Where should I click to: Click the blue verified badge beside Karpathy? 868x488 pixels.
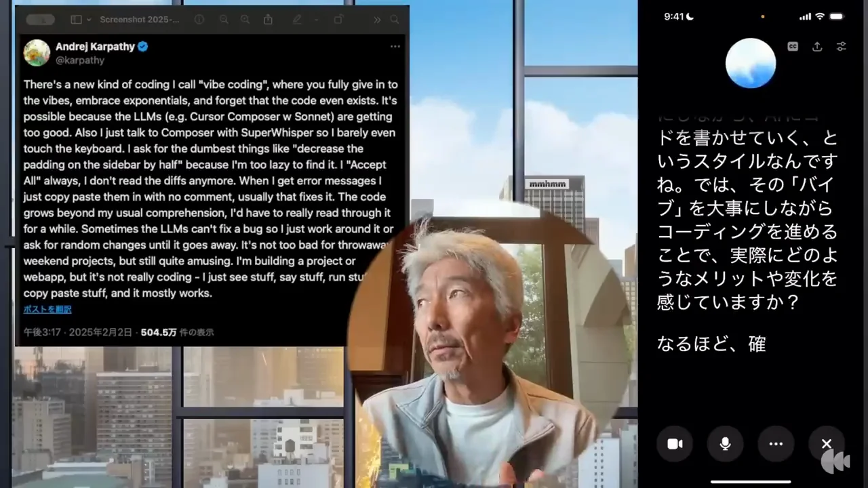[x=143, y=47]
